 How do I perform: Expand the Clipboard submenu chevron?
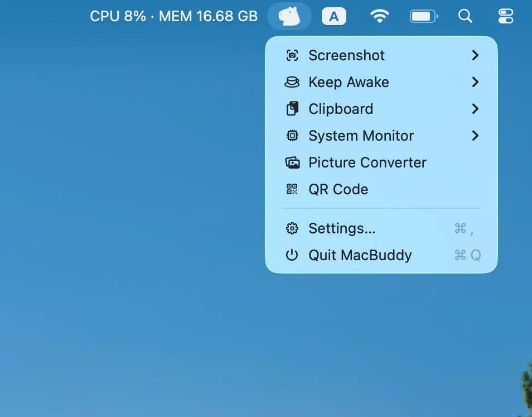point(475,109)
